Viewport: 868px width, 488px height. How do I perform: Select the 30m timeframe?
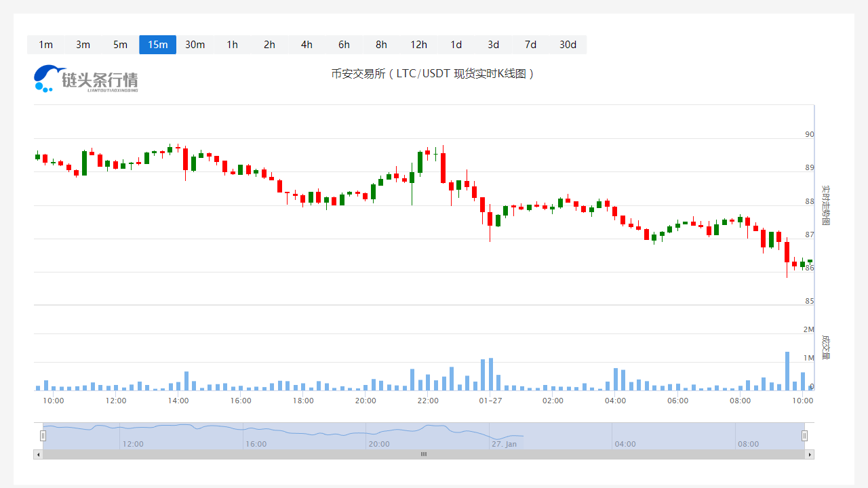point(195,44)
